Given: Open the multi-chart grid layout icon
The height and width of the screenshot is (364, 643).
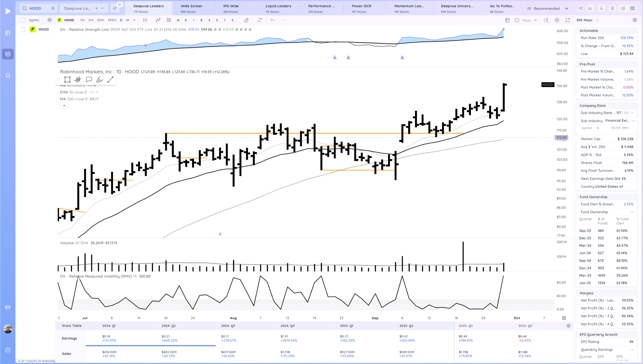Looking at the screenshot, I should click(x=169, y=20).
